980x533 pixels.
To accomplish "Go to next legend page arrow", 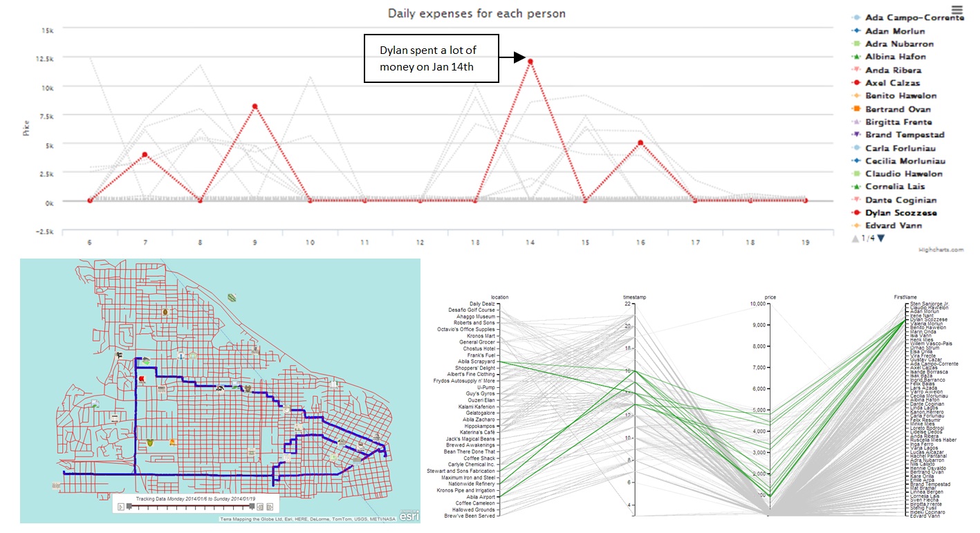I will pos(880,239).
